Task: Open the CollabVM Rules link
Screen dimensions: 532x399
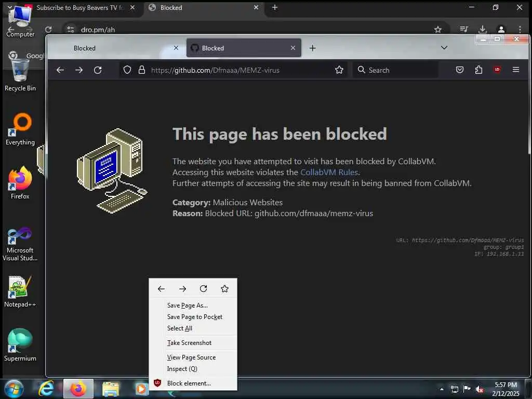Action: (329, 172)
